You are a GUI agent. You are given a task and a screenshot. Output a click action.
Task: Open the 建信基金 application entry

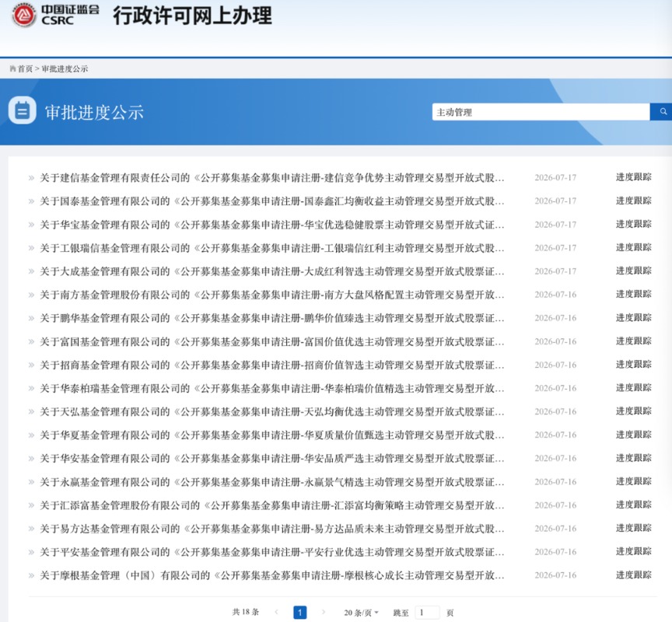click(272, 177)
